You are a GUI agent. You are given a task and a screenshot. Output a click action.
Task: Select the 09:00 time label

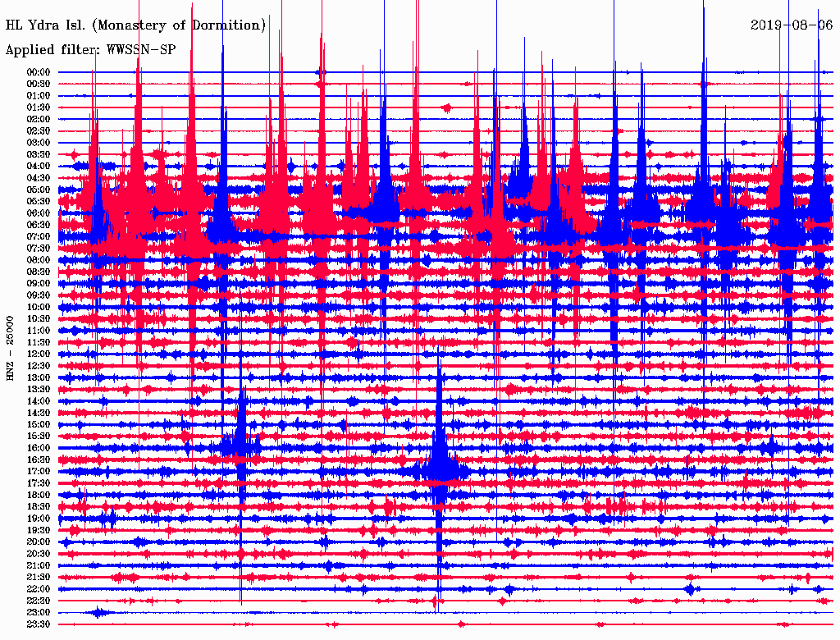click(x=39, y=284)
